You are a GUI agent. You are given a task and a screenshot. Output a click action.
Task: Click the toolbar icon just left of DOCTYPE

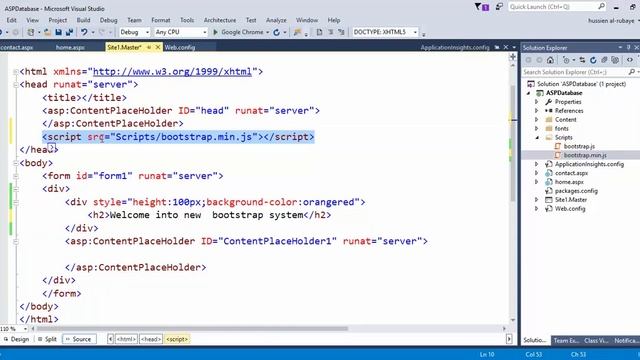point(341,32)
